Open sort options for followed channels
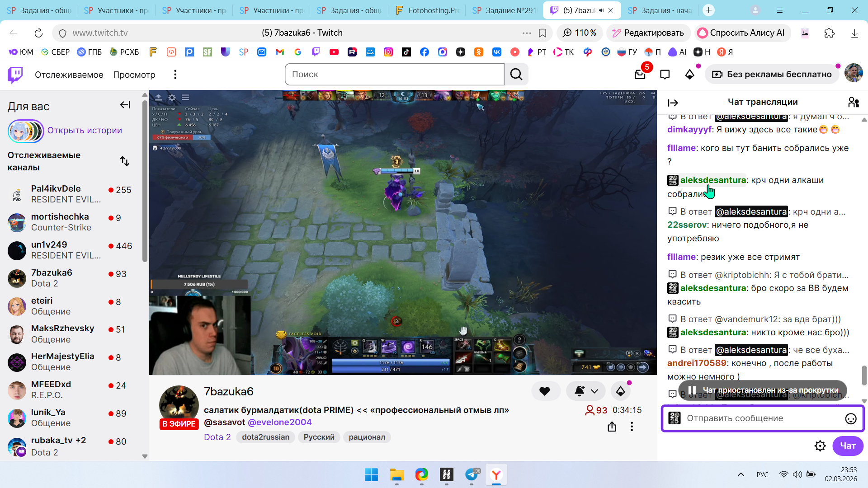Image resolution: width=868 pixels, height=488 pixels. point(125,161)
